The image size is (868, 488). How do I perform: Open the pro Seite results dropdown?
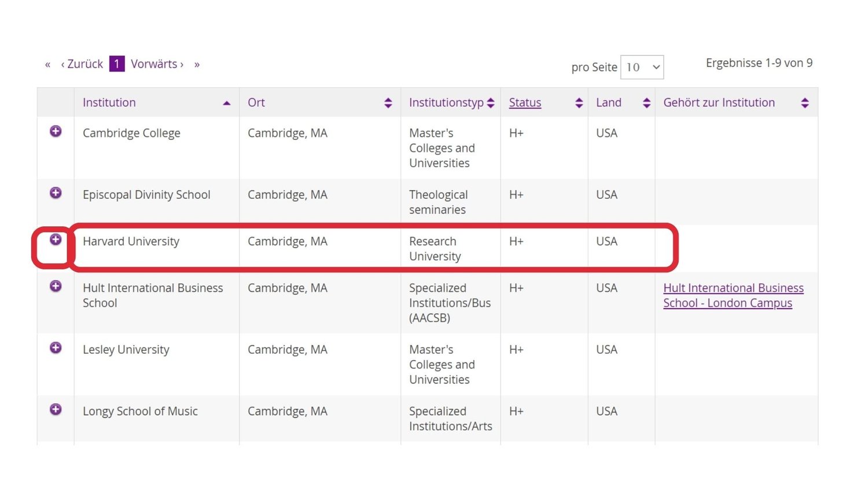pyautogui.click(x=642, y=67)
